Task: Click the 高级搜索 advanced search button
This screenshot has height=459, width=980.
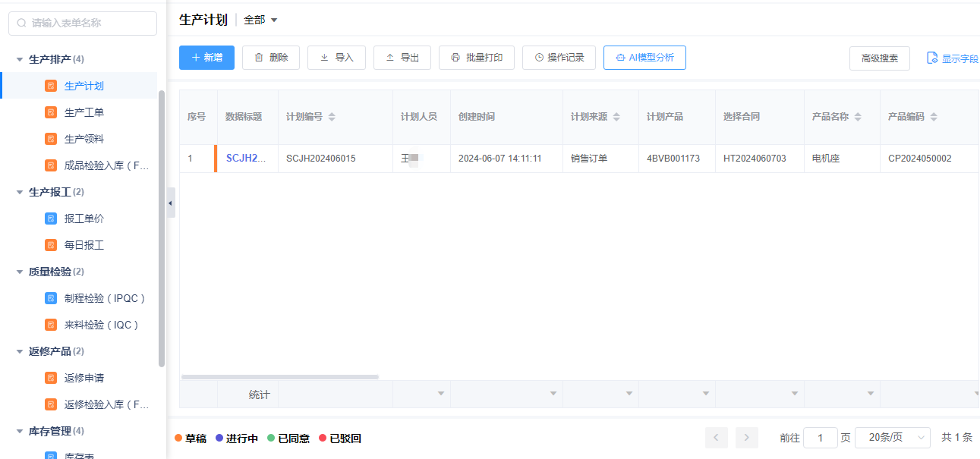Action: coord(879,58)
